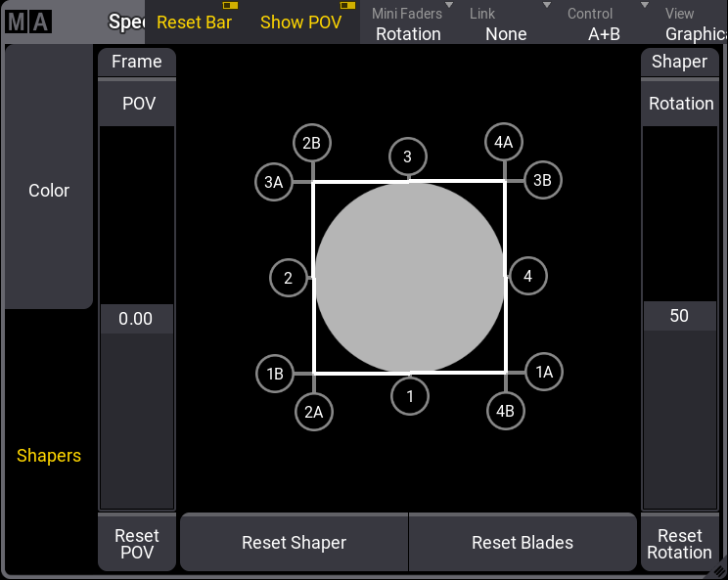Click the MA logo icon

pyautogui.click(x=28, y=22)
